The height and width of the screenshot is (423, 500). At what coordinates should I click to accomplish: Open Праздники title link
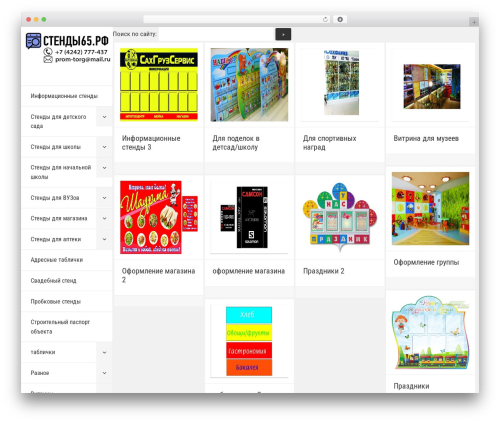(411, 386)
